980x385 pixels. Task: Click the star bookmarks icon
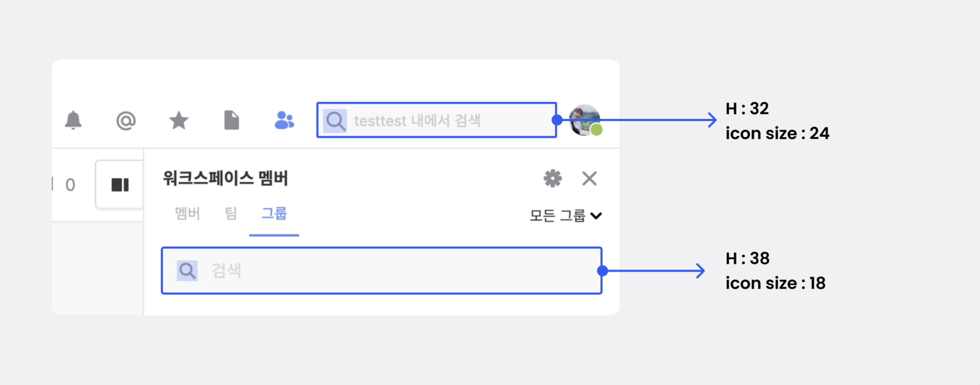coord(179,121)
